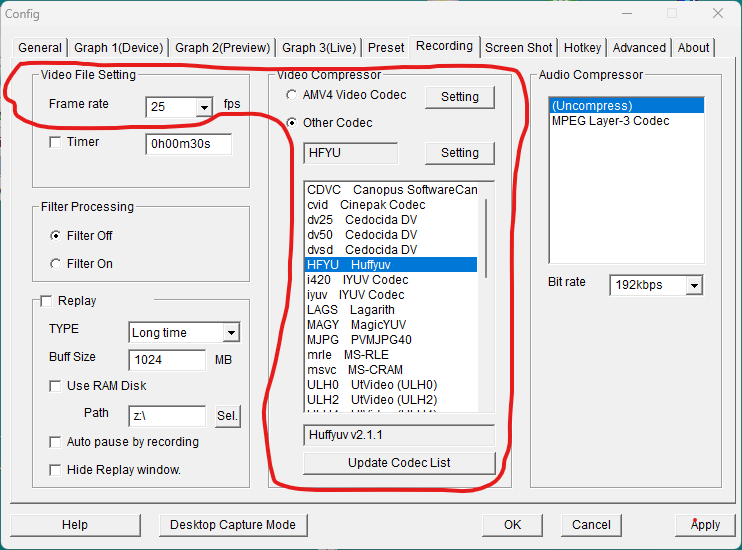
Task: Check Hide Replay window option
Action: (55, 470)
